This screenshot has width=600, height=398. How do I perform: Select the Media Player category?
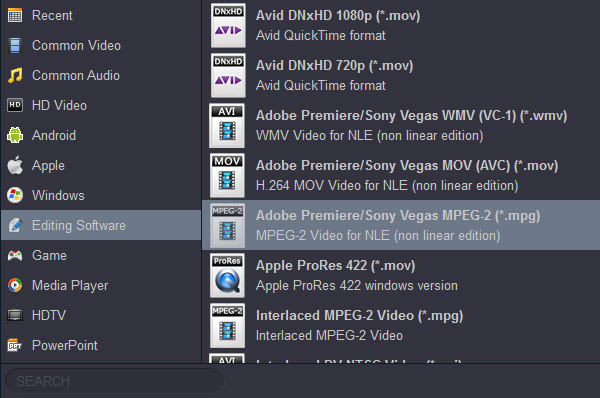101,285
